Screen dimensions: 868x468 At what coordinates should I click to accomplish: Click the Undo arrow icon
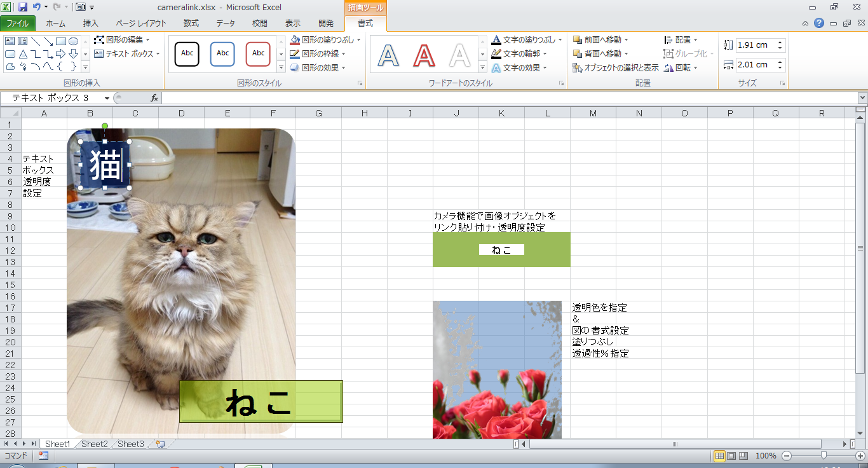pos(37,7)
